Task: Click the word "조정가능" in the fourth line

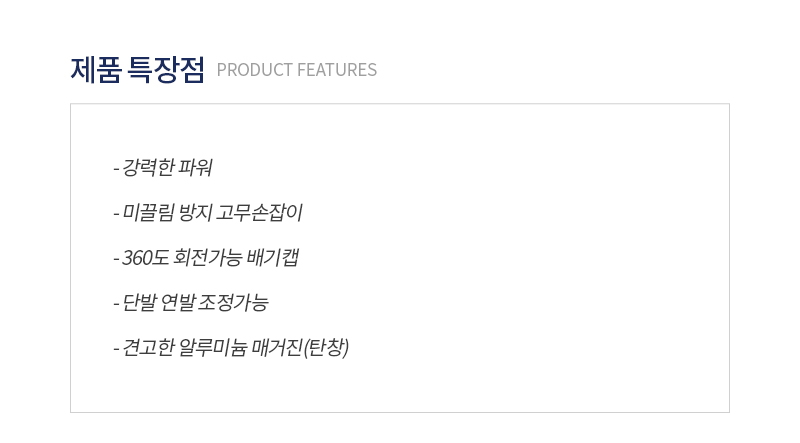Action: coord(233,302)
